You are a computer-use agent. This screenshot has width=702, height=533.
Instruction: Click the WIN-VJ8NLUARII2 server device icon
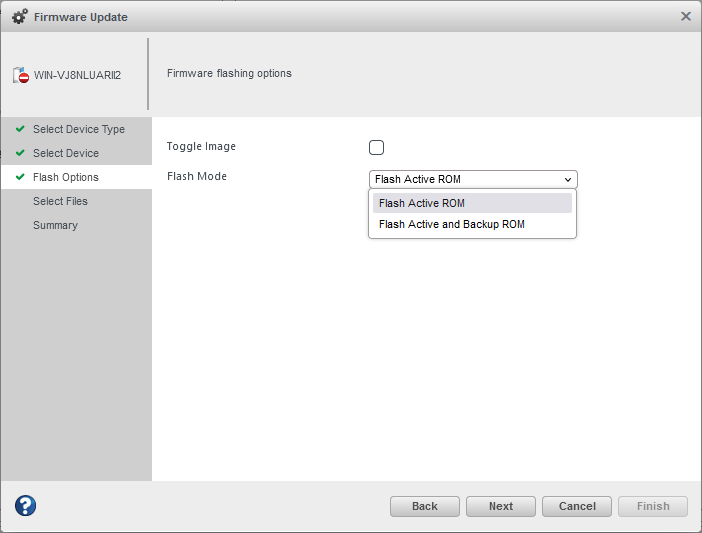click(21, 75)
